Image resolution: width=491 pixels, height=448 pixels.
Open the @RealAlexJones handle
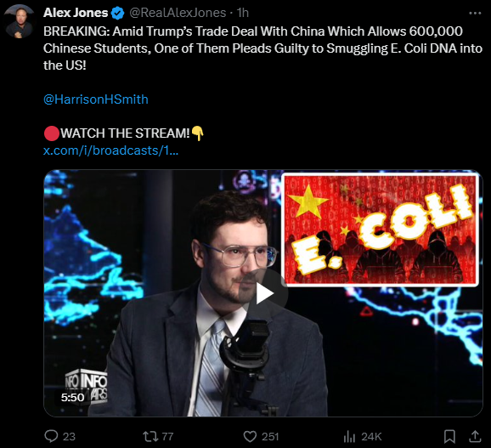(178, 13)
